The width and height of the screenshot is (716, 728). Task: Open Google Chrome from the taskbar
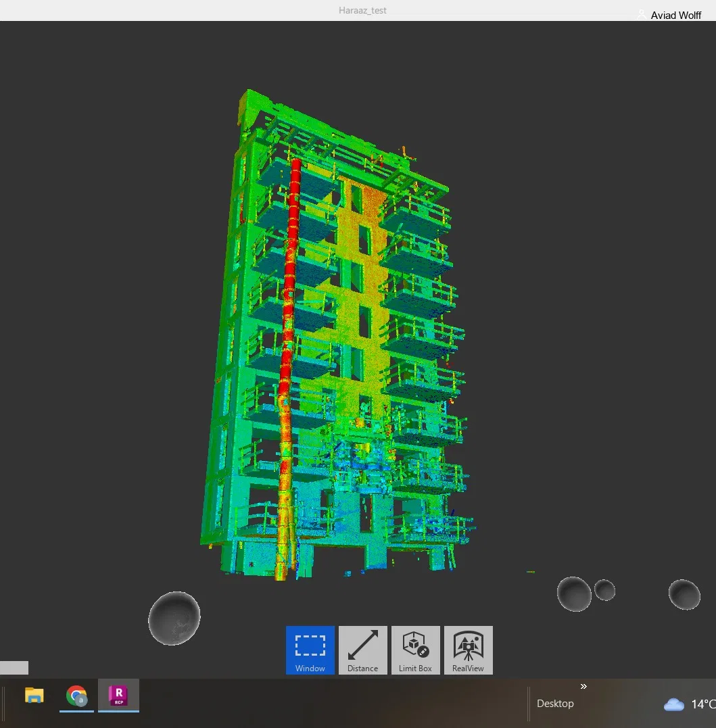tap(76, 696)
